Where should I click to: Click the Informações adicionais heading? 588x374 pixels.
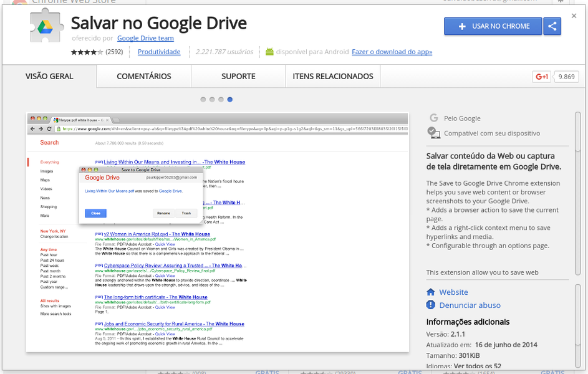(468, 322)
